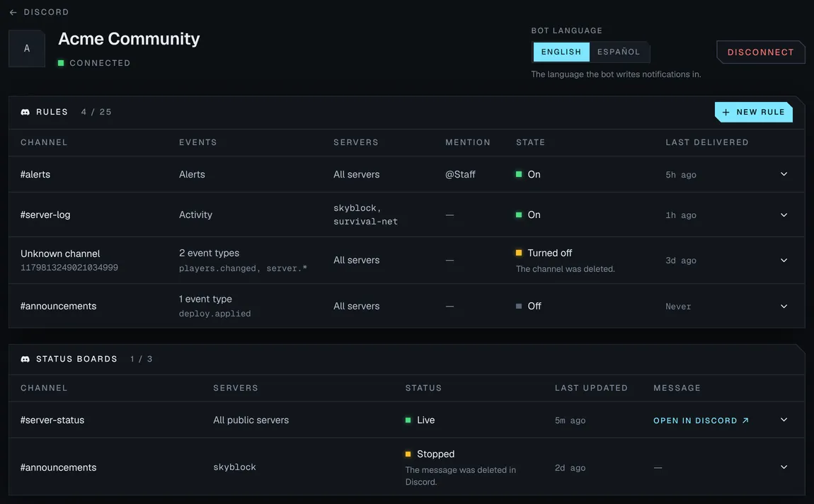Click the 'Never' last delivered value
814x504 pixels.
point(678,307)
